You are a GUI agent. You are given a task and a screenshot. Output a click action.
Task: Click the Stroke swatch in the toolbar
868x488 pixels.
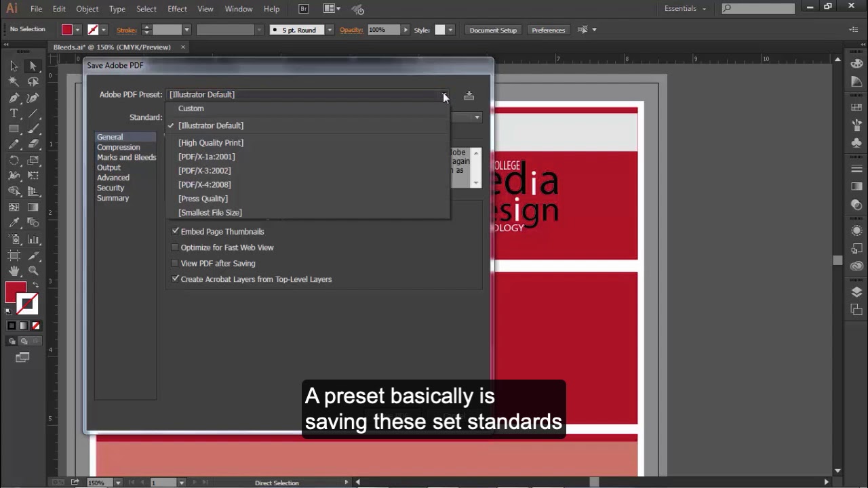(26, 304)
